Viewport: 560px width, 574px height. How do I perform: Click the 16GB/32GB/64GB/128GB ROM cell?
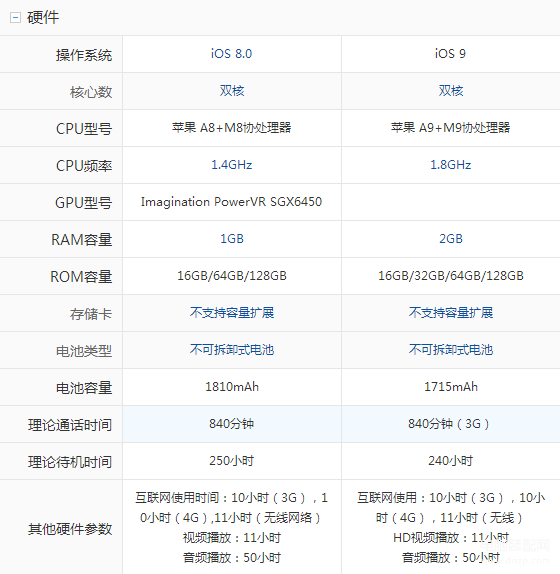coord(451,276)
